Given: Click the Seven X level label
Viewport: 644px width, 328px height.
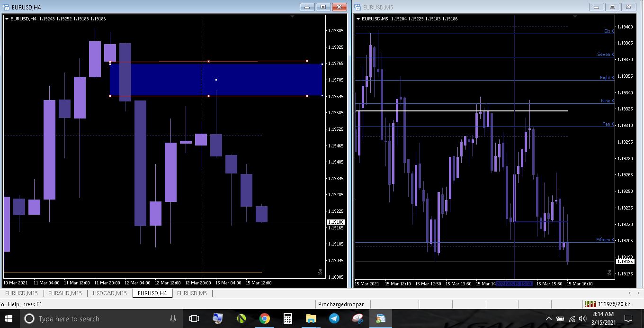Looking at the screenshot, I should pyautogui.click(x=605, y=55).
